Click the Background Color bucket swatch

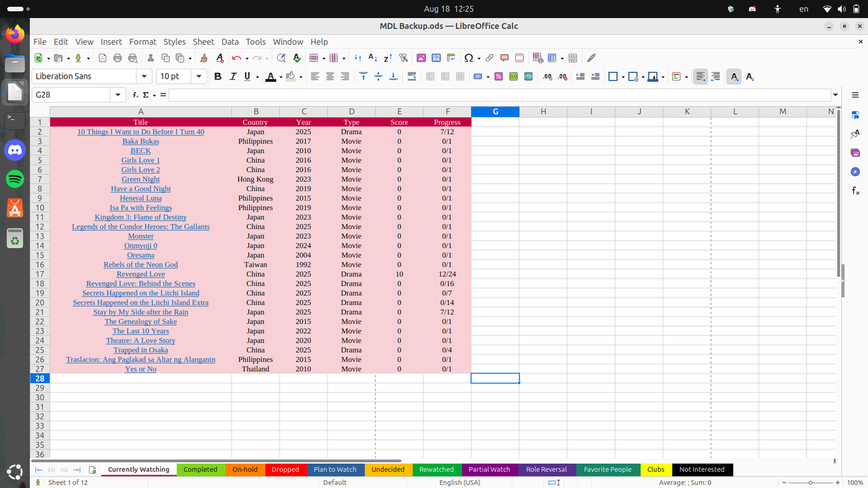tap(291, 77)
